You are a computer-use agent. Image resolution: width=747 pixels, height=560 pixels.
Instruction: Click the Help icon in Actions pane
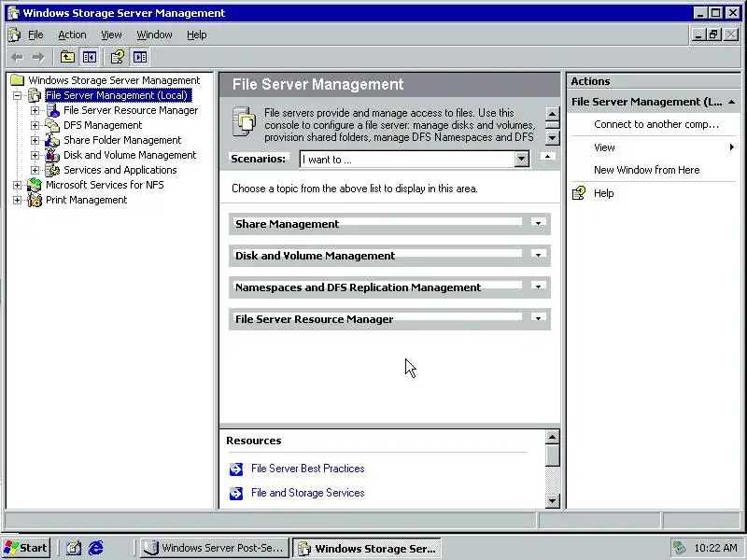click(x=579, y=193)
